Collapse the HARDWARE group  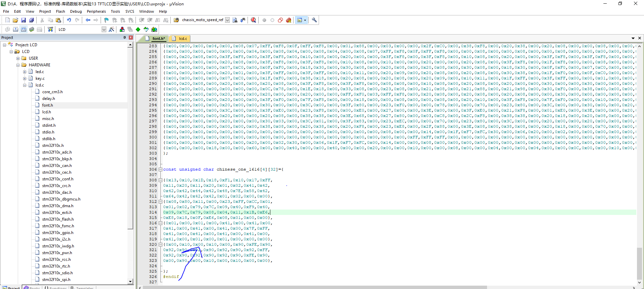pyautogui.click(x=18, y=65)
